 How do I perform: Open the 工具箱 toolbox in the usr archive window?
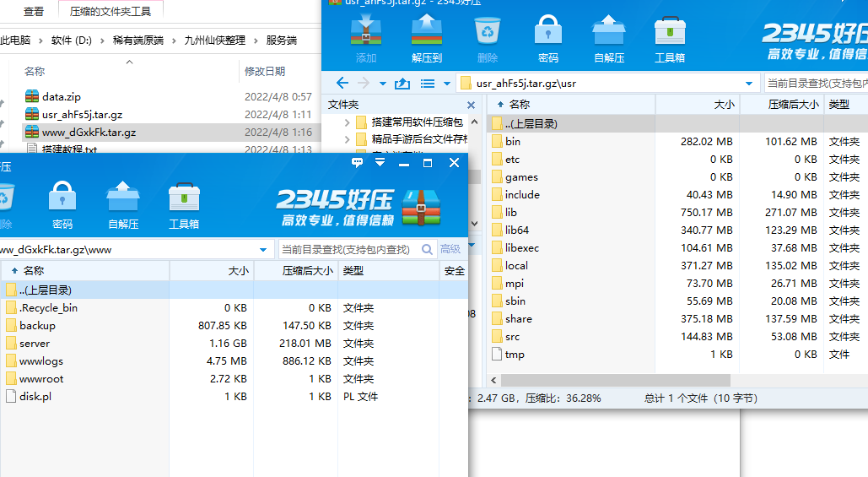coord(670,30)
